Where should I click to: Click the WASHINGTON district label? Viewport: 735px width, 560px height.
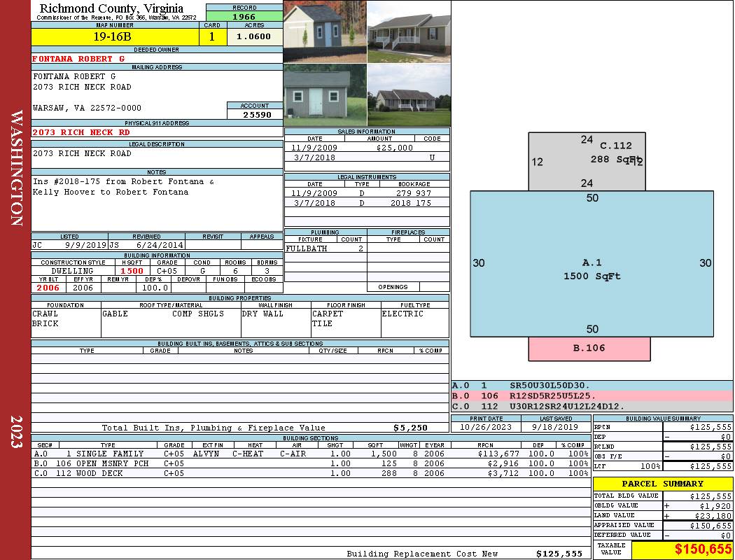16,168
